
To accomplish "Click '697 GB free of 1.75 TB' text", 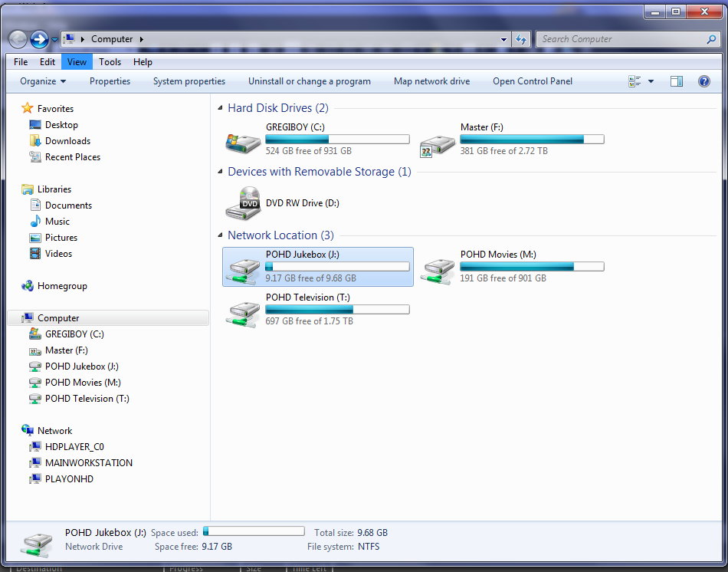I will point(310,321).
